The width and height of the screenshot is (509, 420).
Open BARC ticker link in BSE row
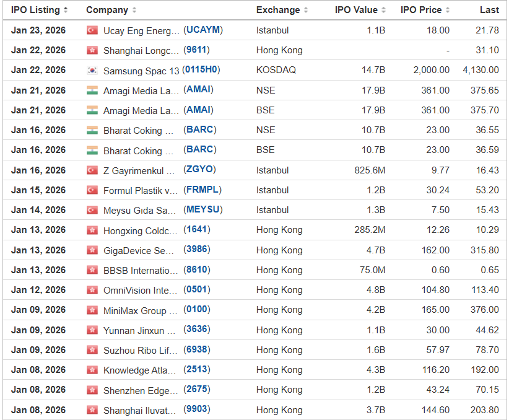(x=200, y=149)
